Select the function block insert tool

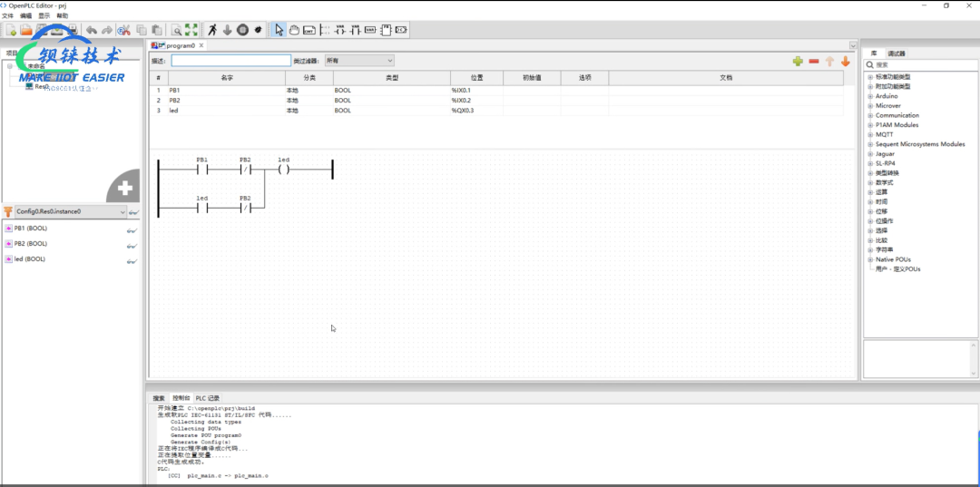(x=386, y=30)
